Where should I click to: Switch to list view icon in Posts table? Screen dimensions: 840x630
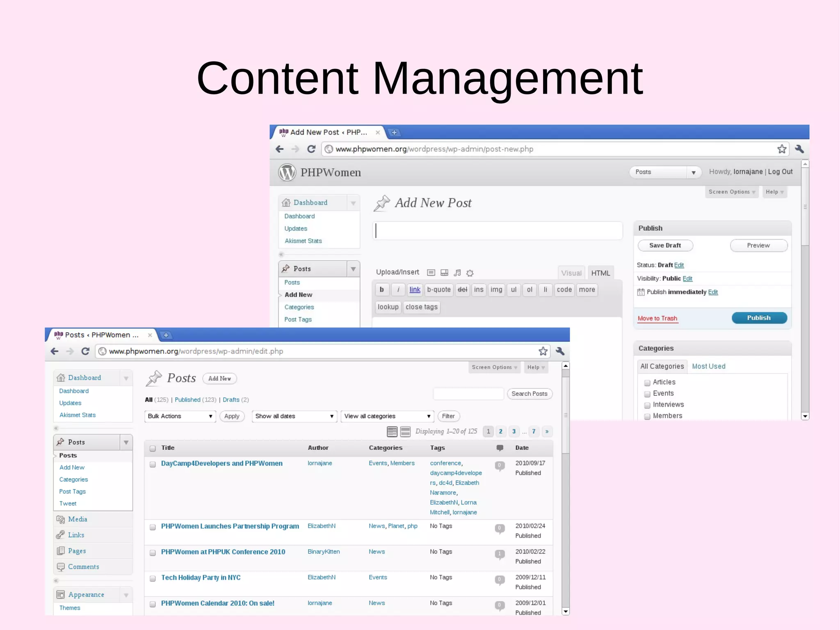(392, 431)
